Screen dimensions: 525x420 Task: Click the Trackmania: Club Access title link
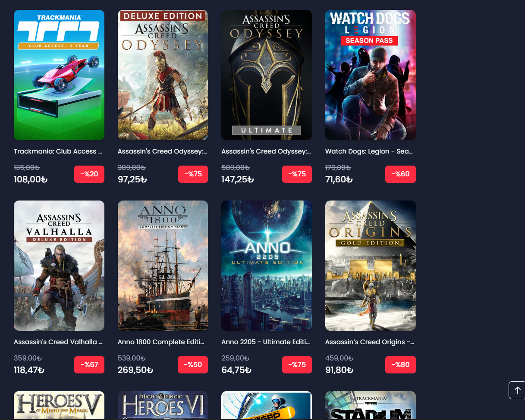[58, 151]
